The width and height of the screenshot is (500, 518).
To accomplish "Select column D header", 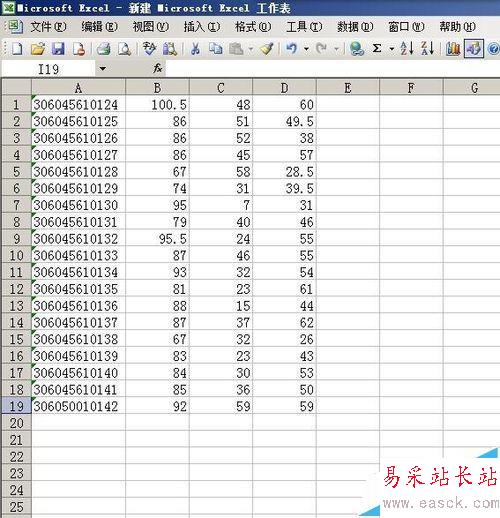I will 284,88.
